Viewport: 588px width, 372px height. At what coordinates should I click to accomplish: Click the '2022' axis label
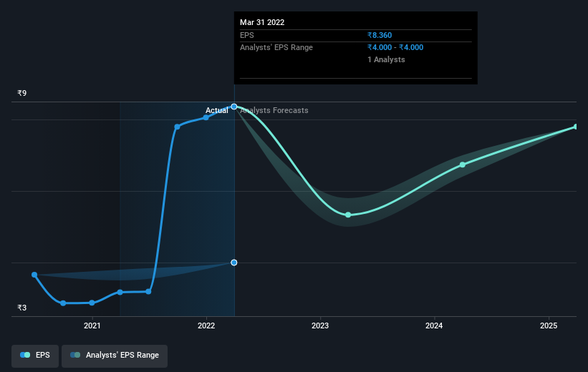coord(206,325)
